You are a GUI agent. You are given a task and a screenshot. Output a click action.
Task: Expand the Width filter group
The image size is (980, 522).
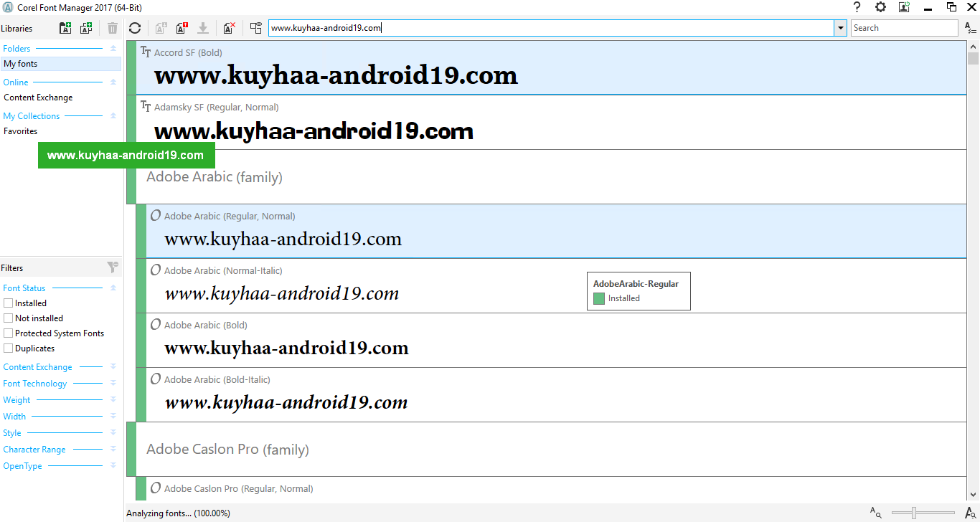click(113, 417)
